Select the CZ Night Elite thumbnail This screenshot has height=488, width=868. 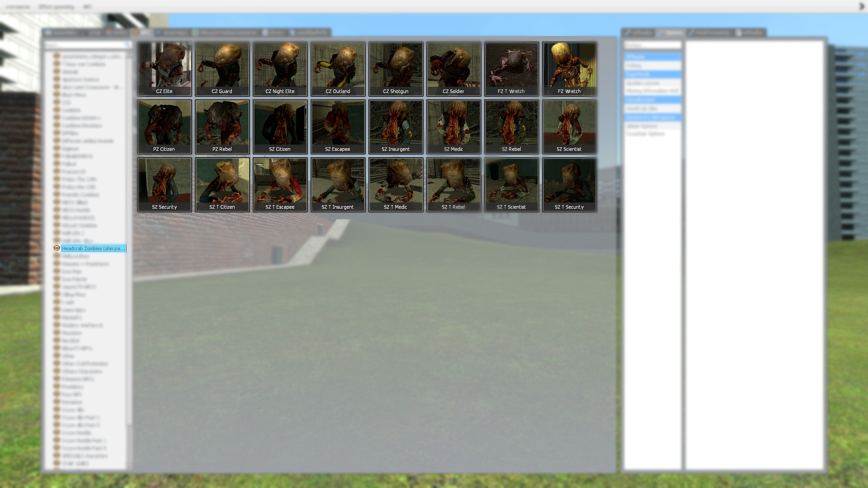coord(280,68)
